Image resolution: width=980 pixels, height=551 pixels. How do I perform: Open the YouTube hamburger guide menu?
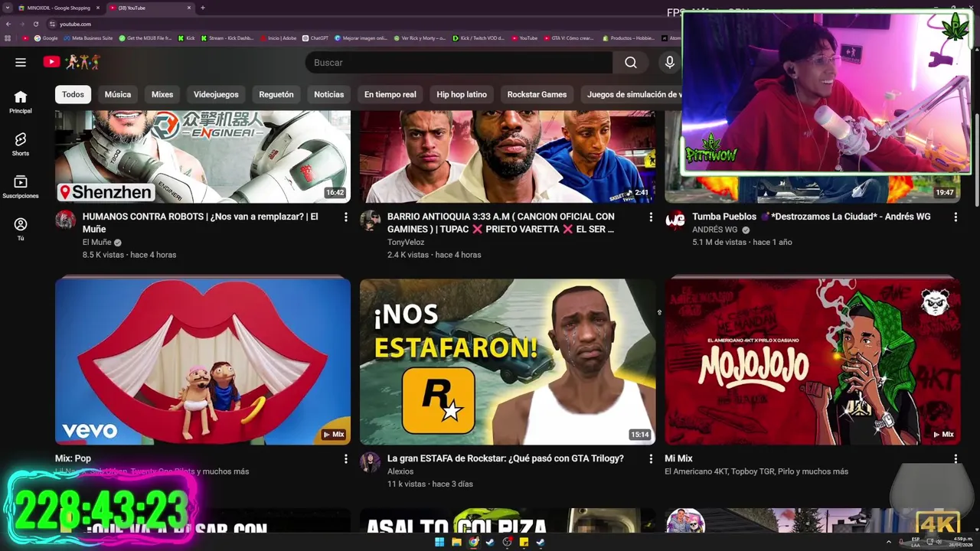(x=21, y=62)
